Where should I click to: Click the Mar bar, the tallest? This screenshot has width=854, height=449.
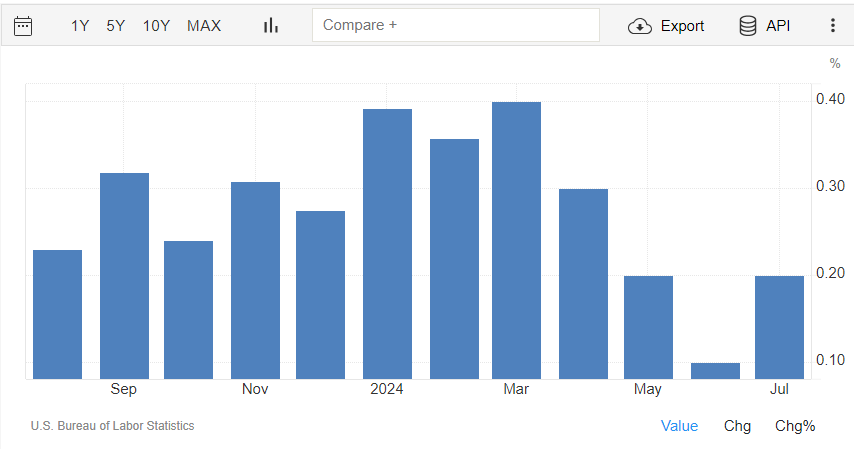click(x=516, y=240)
